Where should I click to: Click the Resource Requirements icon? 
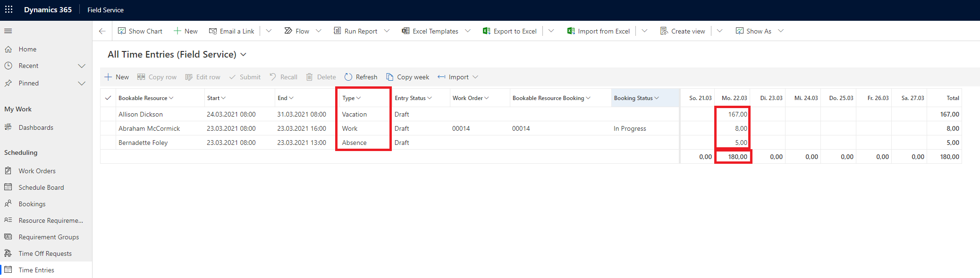click(8, 220)
